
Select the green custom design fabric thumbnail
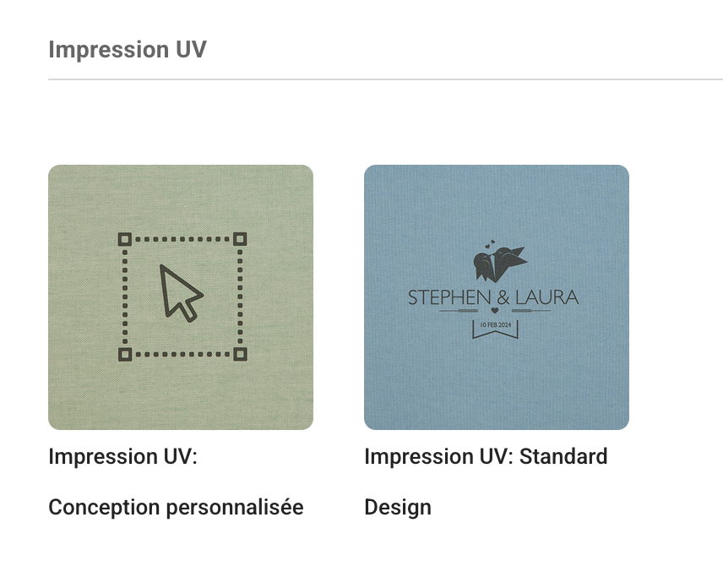pyautogui.click(x=181, y=297)
